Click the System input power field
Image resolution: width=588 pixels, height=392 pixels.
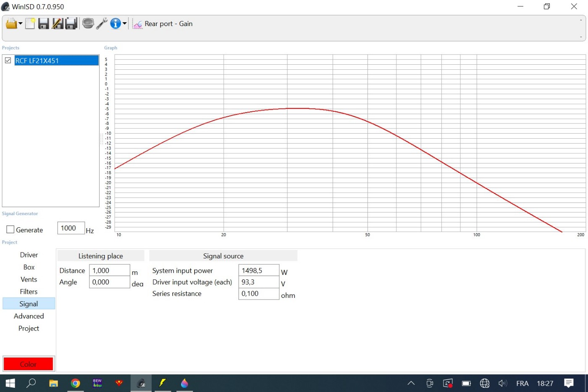point(258,271)
